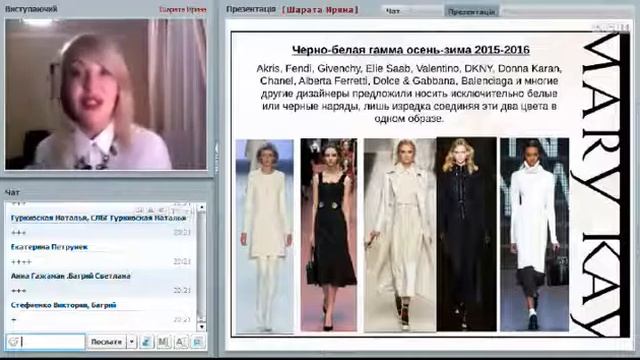This screenshot has height=360, width=640.
Task: Click the Презентация header with Шарата Ирина's name
Action: tap(292, 9)
